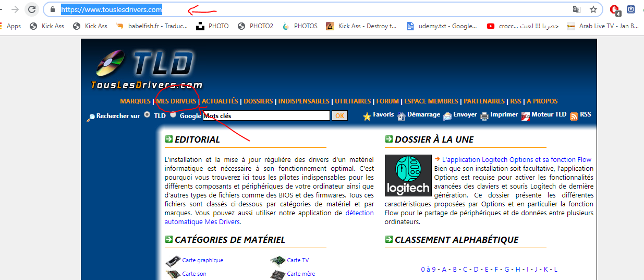
Task: Open the PARTENAIRES menu item
Action: pyautogui.click(x=484, y=101)
